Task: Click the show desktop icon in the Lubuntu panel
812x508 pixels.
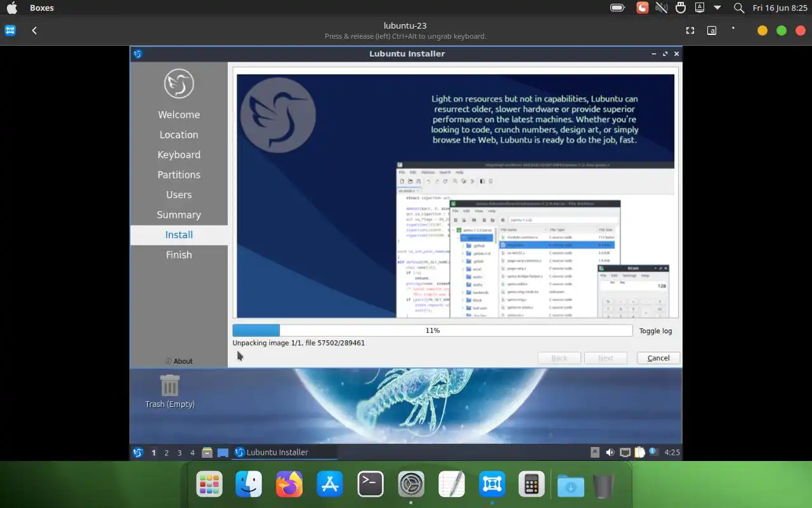Action: (223, 453)
